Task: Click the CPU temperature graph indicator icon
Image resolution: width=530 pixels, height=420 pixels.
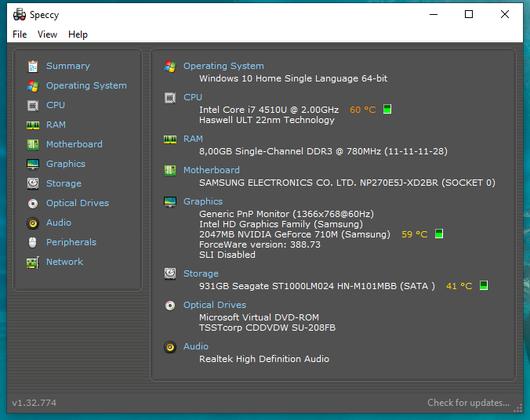Action: pos(387,109)
